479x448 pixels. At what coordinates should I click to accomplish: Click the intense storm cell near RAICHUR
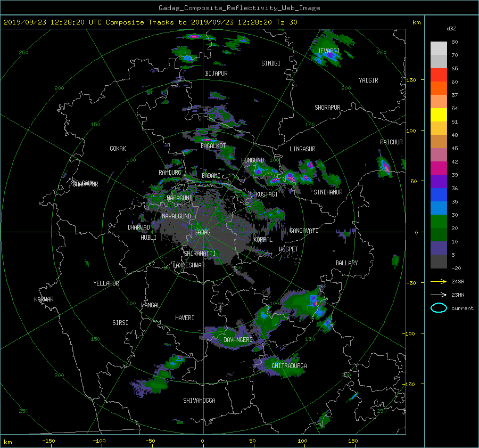coord(385,167)
